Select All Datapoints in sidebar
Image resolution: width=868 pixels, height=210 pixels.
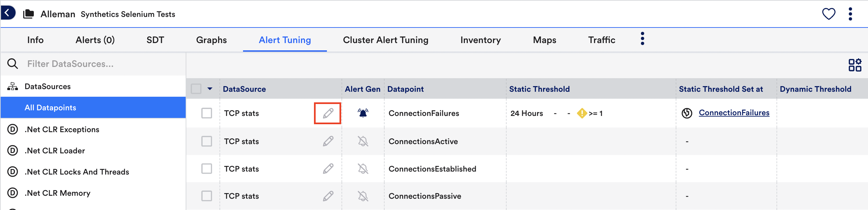click(x=93, y=107)
